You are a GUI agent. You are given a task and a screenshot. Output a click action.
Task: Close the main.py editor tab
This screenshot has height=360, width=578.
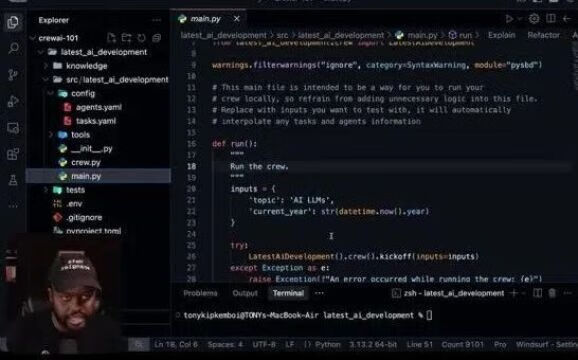pos(237,18)
